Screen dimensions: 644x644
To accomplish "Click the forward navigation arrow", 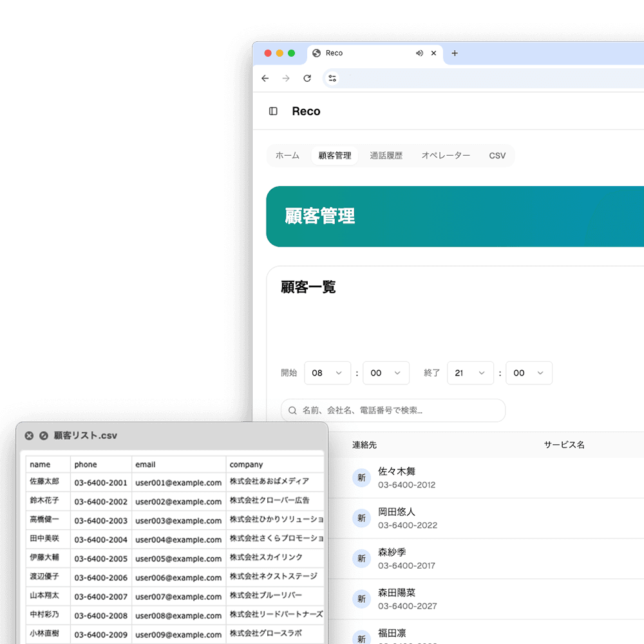I will point(286,78).
